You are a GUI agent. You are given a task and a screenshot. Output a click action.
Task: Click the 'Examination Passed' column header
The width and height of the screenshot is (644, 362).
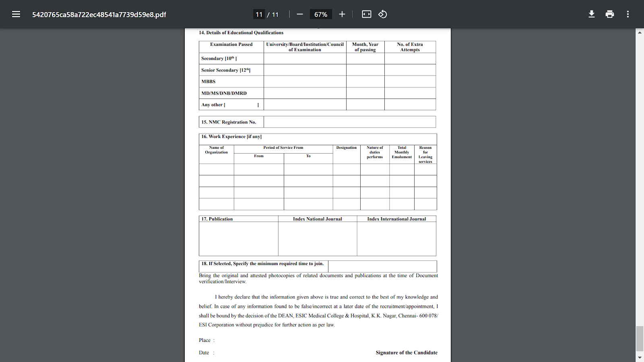[x=231, y=44]
